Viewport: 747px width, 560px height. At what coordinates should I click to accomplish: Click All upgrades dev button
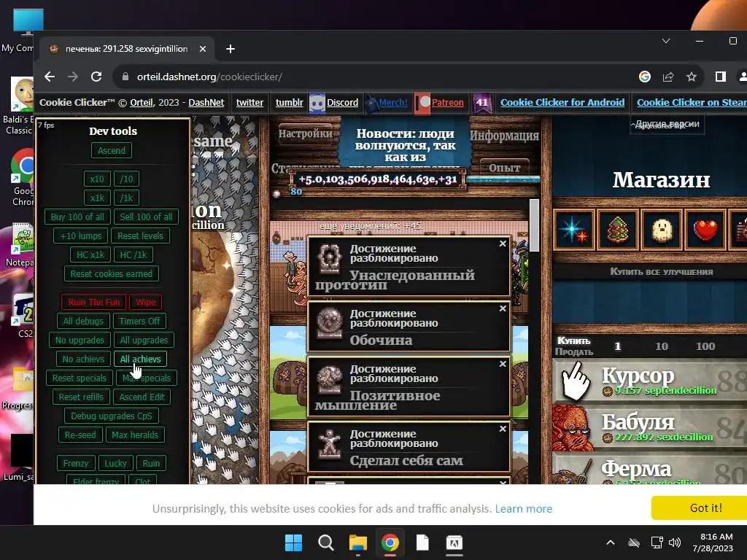coord(144,340)
